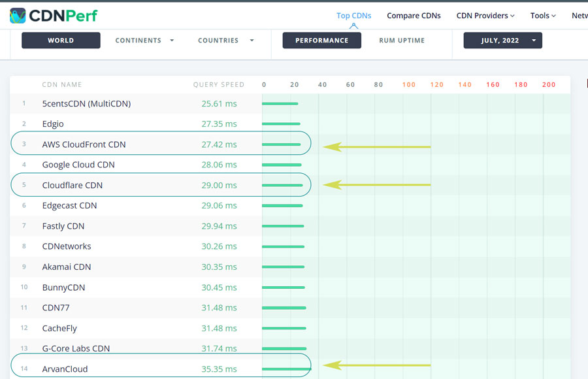Click the 27.42 ms query speed value

pyautogui.click(x=219, y=144)
